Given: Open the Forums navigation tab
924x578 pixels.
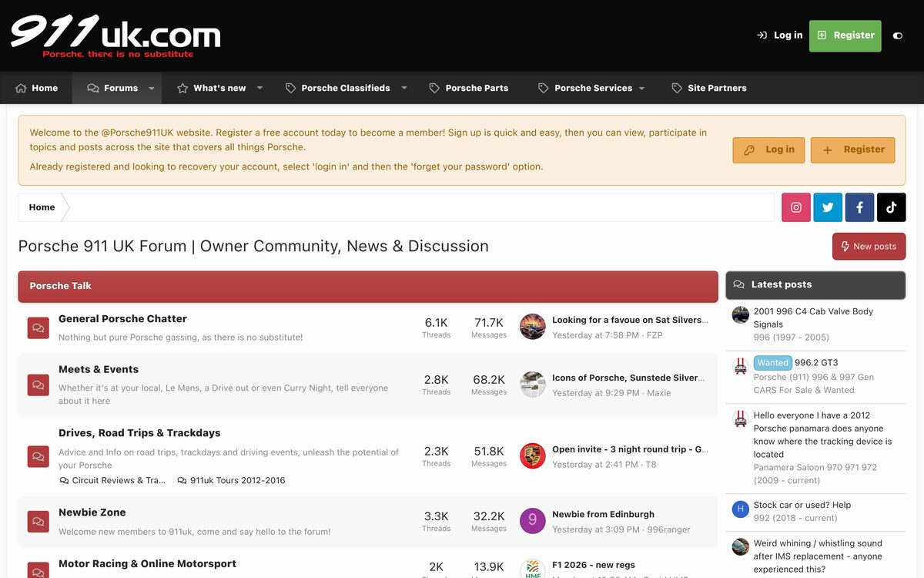Looking at the screenshot, I should tap(112, 88).
